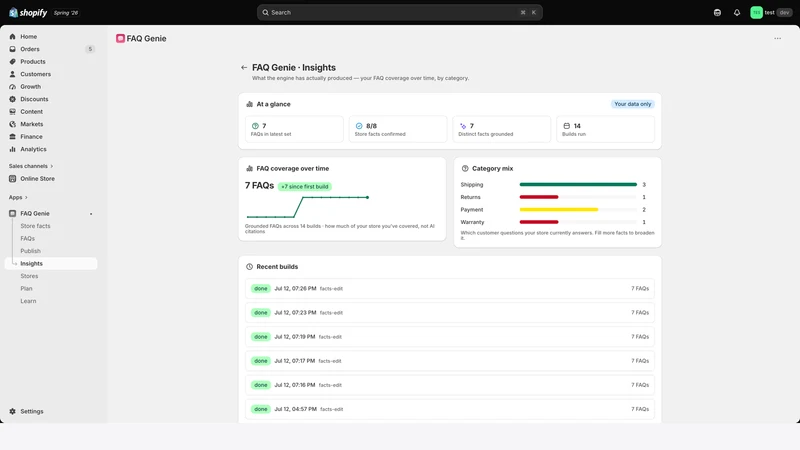The image size is (800, 450).
Task: Click the Markets globe icon
Action: click(13, 124)
